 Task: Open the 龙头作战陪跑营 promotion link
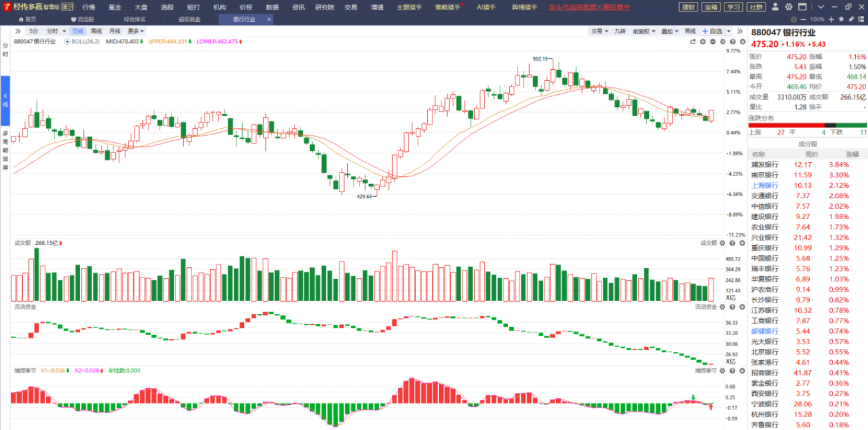coord(589,7)
